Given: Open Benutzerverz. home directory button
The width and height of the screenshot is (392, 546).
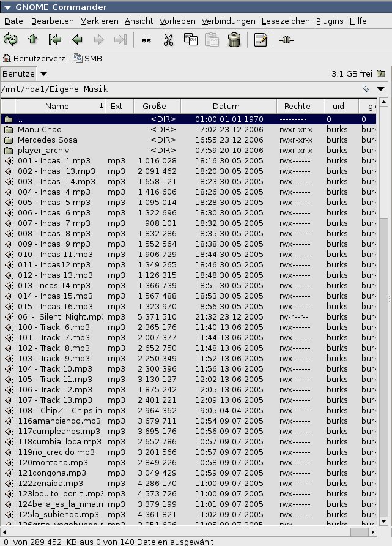Looking at the screenshot, I should (35, 58).
